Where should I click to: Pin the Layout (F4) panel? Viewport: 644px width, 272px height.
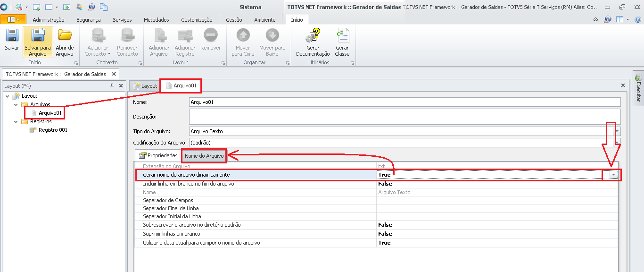click(x=112, y=85)
